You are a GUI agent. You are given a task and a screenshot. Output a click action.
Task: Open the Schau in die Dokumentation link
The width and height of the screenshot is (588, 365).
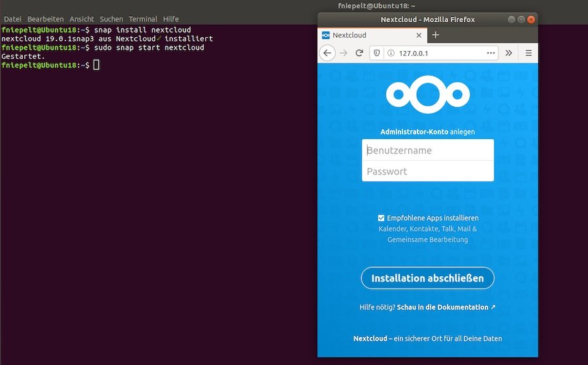[446, 307]
